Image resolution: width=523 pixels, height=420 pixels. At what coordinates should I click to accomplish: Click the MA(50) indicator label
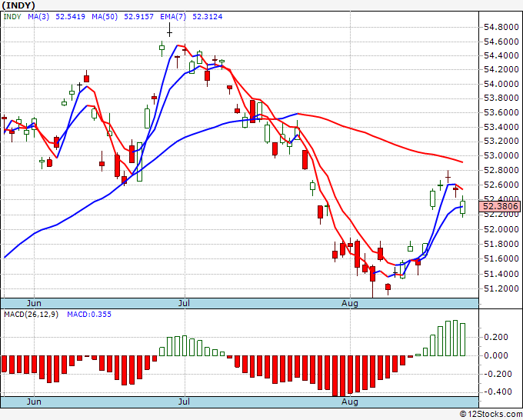click(105, 17)
